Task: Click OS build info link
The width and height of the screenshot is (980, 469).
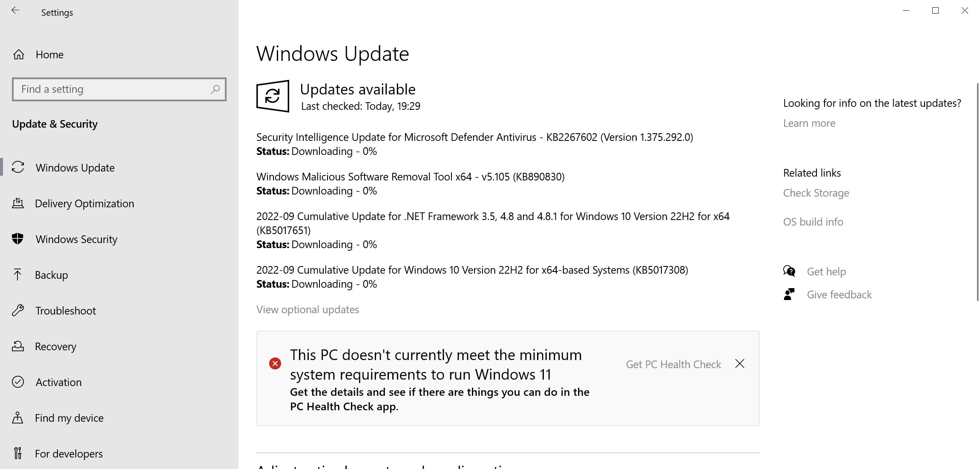Action: [813, 222]
